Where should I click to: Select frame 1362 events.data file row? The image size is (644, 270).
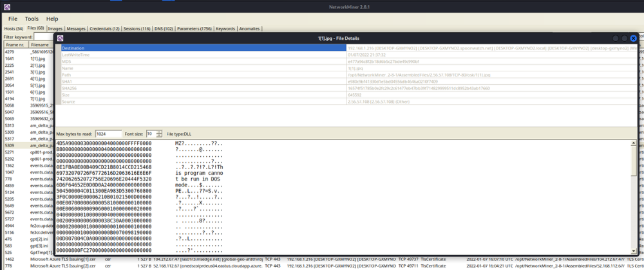click(x=29, y=165)
